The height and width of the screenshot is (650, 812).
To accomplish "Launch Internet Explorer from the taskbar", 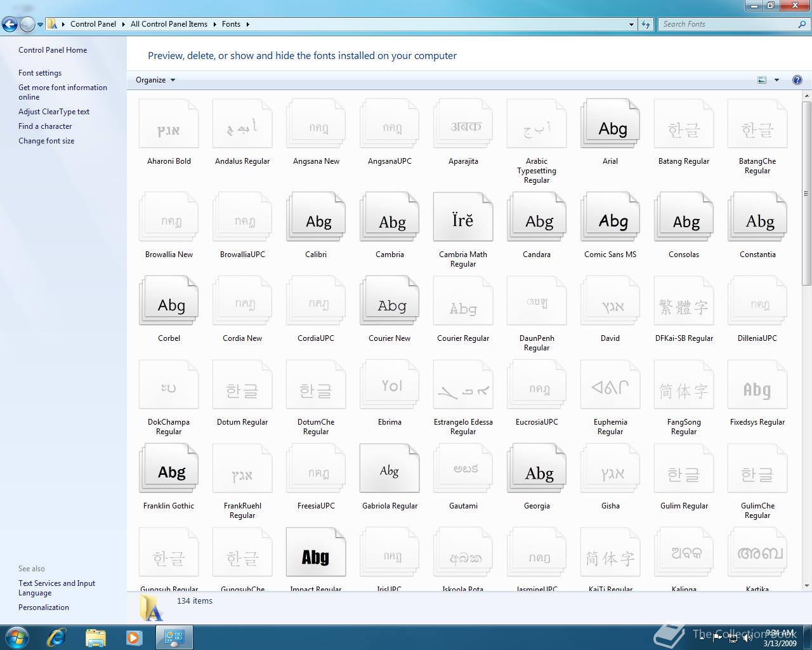I will 56,637.
